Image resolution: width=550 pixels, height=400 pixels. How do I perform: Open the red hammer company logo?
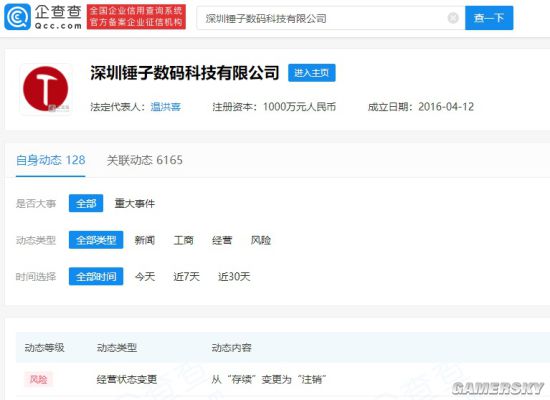[46, 89]
